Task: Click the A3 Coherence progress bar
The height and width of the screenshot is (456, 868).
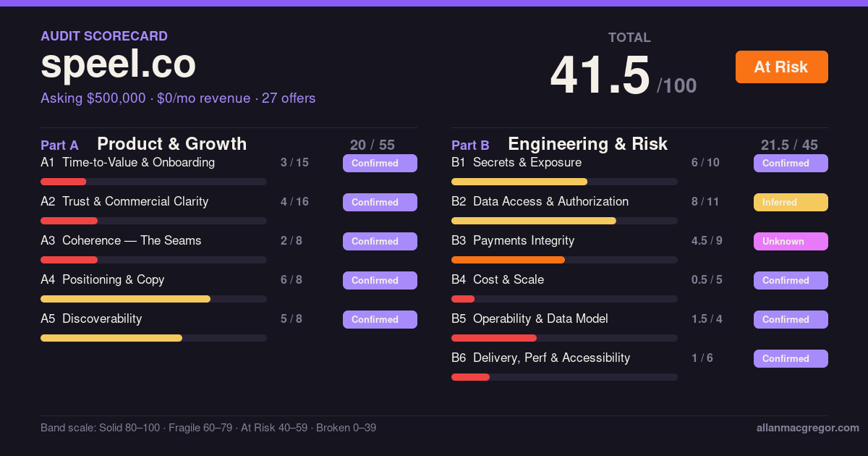Action: click(153, 260)
